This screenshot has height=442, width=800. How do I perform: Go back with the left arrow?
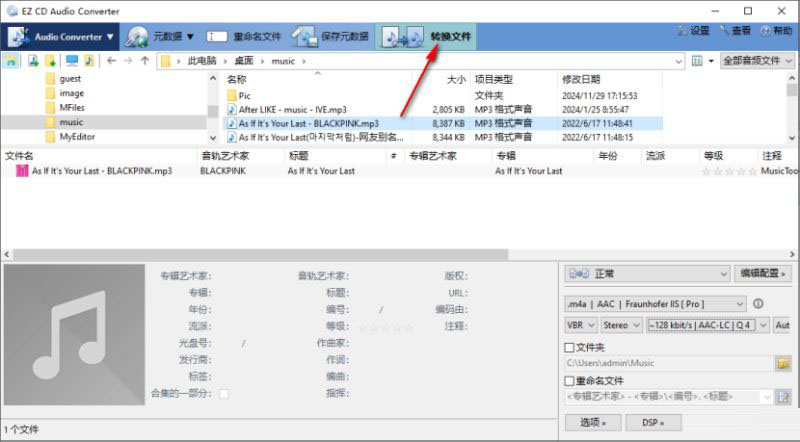111,61
